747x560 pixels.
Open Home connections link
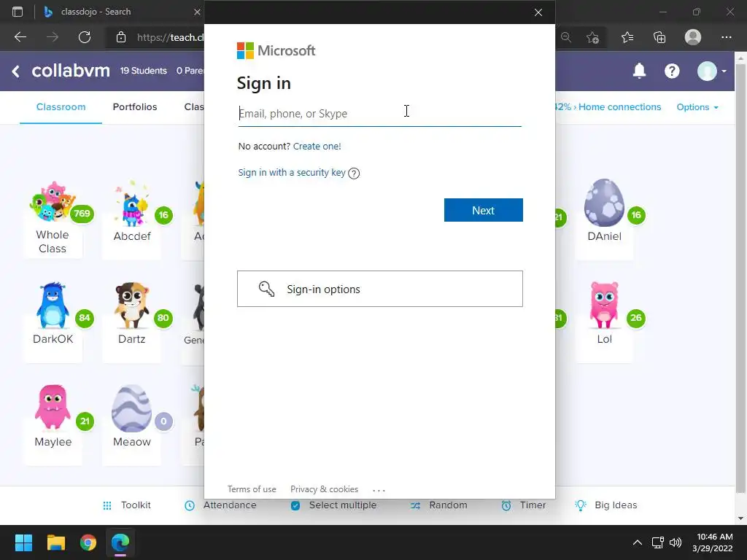coord(619,107)
